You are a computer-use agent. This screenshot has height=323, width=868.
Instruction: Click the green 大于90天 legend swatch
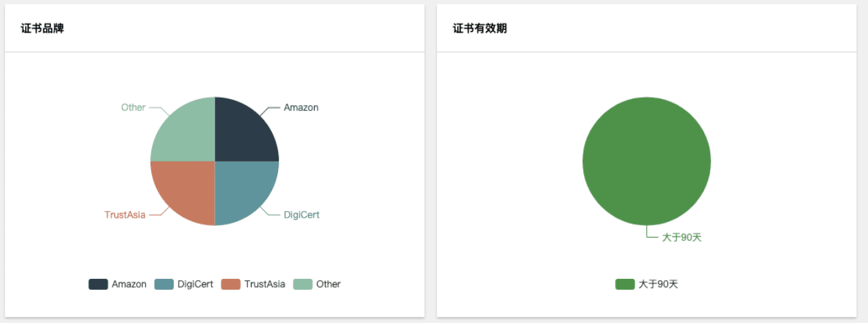625,284
